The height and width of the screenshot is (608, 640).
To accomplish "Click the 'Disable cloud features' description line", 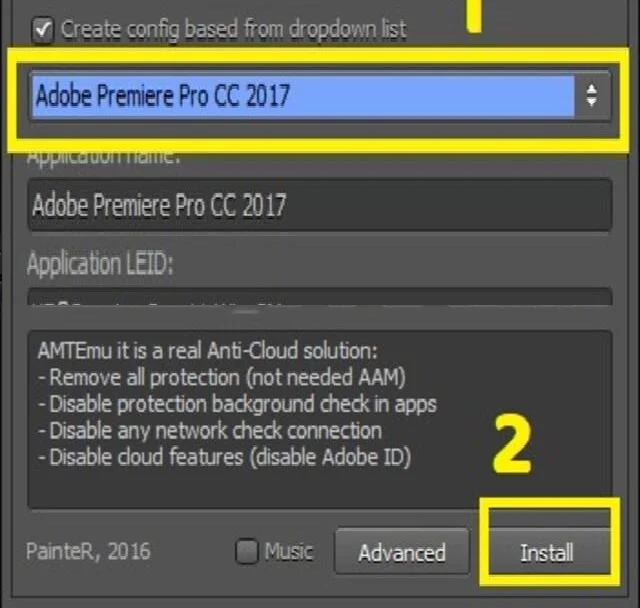I will pyautogui.click(x=224, y=457).
